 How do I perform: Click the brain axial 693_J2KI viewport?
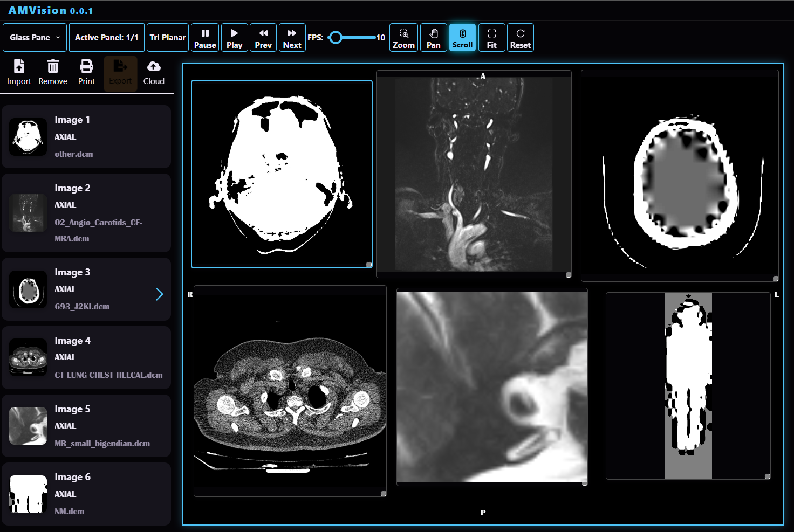[680, 176]
